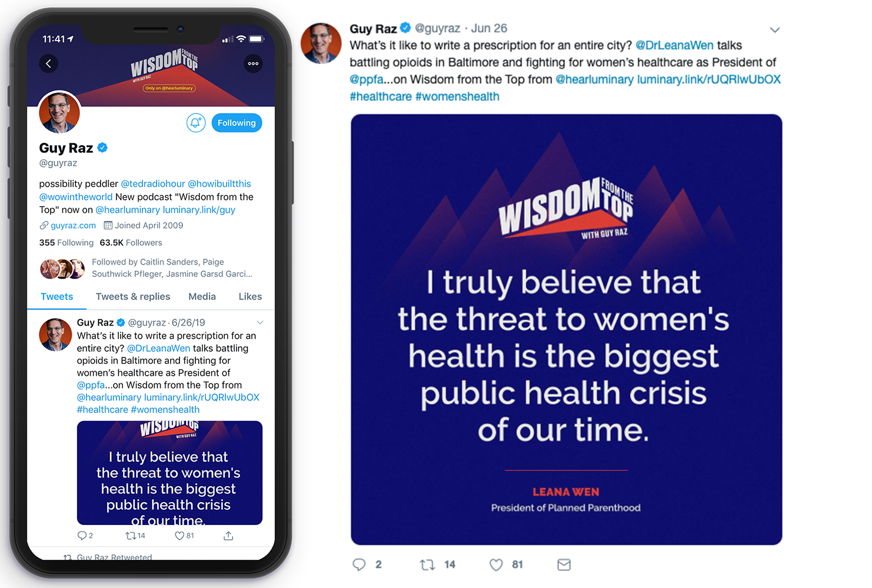Retweet the phone tweet with 14 retweets
872x588 pixels.
pyautogui.click(x=131, y=536)
